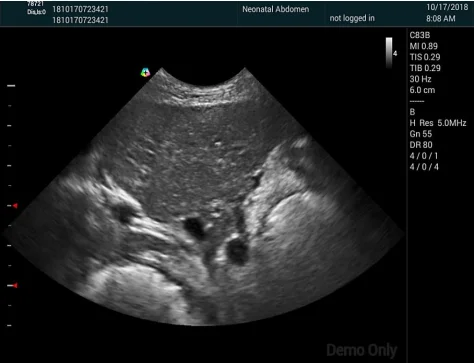Screen dimensions: 474x363
Task: Click the 'DR 80' dynamic range value
Action: click(x=421, y=145)
